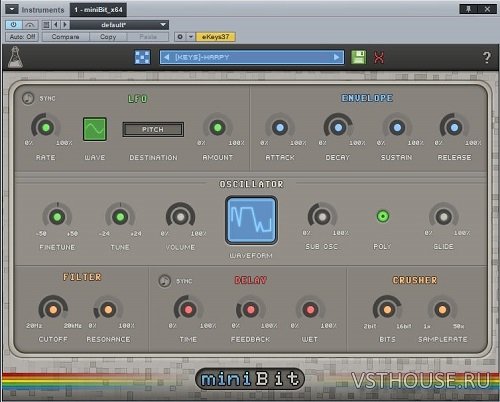
Task: Click the randomize dice icon beside preset name
Action: coord(142,57)
